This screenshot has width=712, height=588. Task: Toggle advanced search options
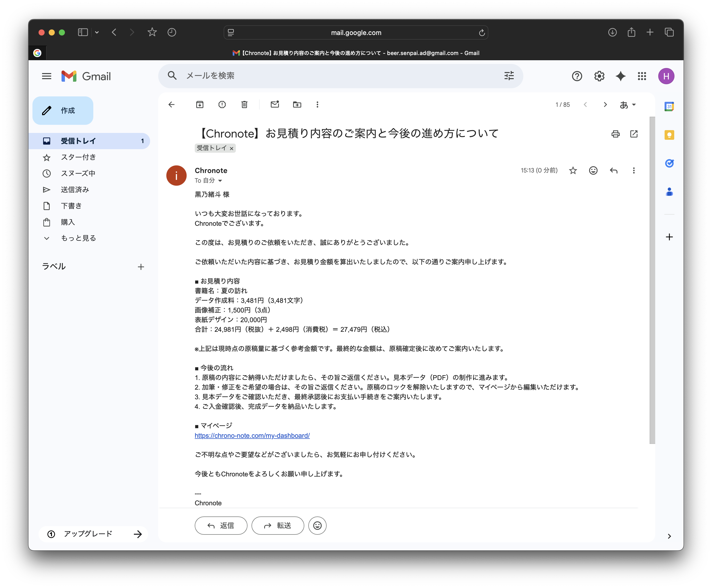point(509,76)
